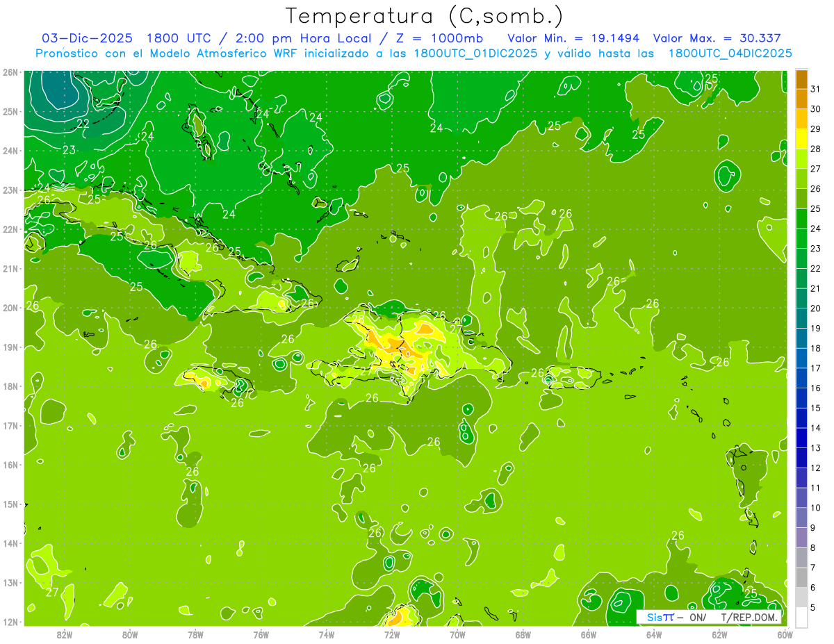Click the 15N latitude axis label

tap(10, 504)
